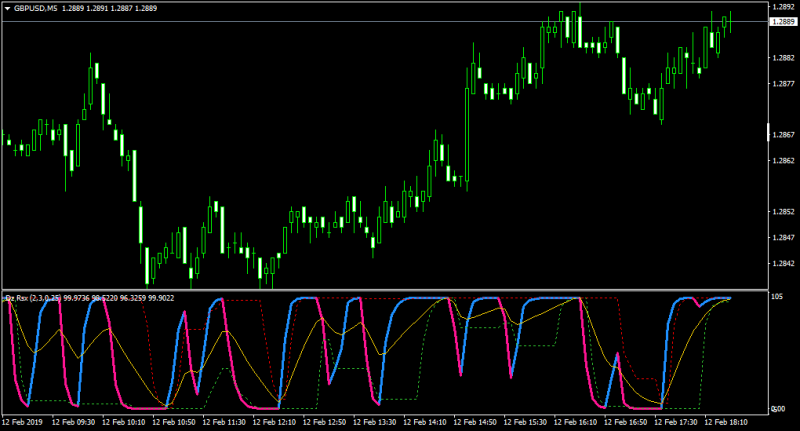800x431 pixels.
Task: Click the 12 Feb 2019 time label
Action: point(22,422)
